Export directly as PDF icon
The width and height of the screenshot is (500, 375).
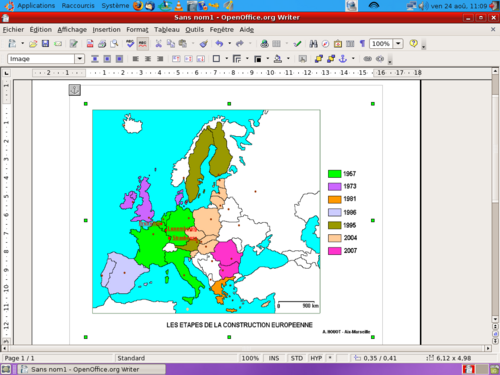click(x=90, y=44)
